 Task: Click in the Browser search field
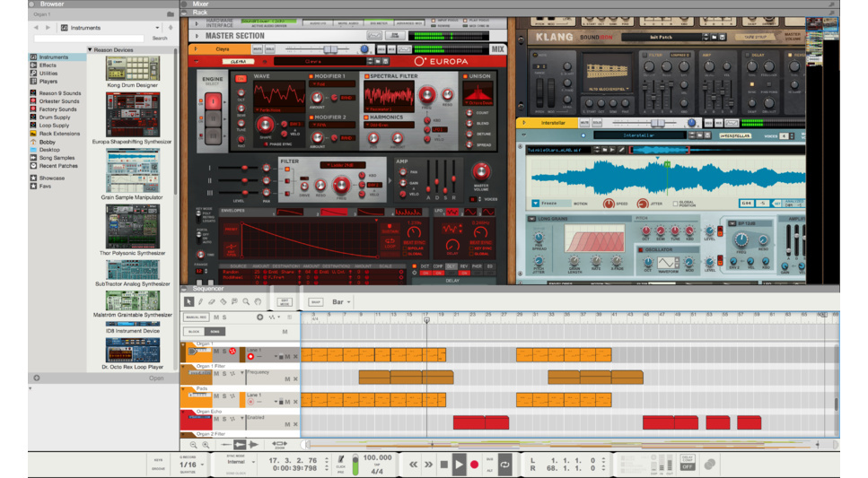[x=89, y=39]
